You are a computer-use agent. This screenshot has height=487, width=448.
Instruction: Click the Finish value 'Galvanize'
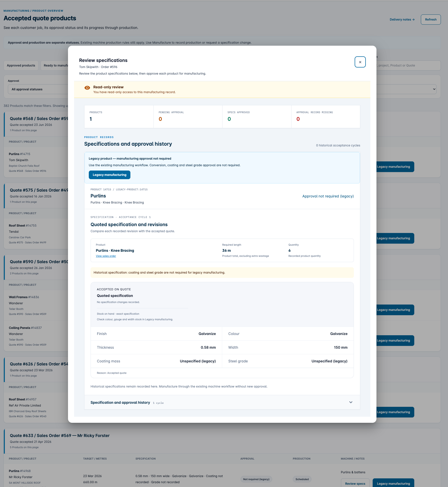[x=207, y=334]
